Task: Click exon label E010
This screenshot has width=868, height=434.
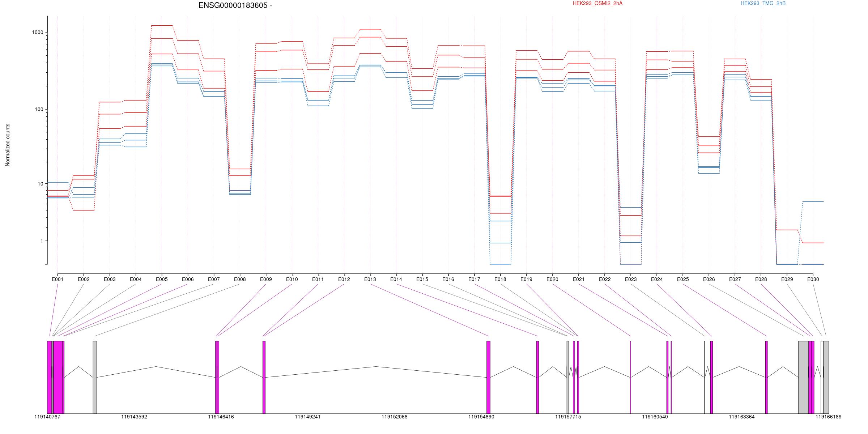Action: (x=292, y=279)
